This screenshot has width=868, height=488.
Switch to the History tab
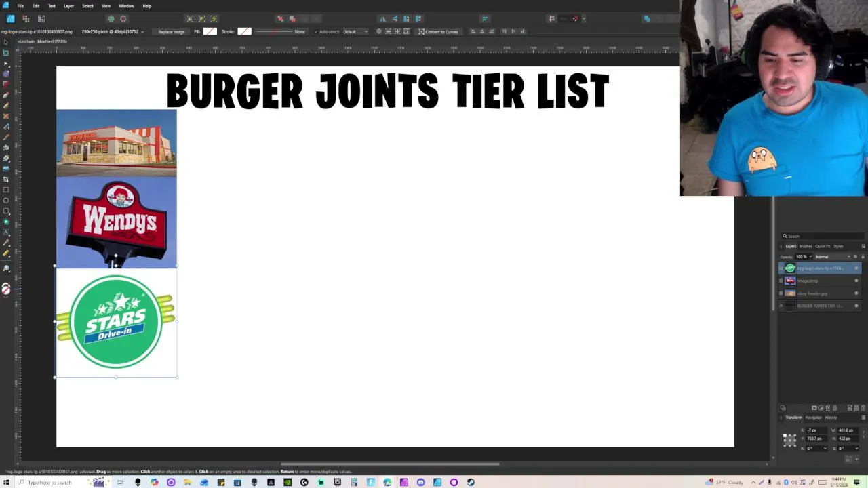tap(831, 418)
